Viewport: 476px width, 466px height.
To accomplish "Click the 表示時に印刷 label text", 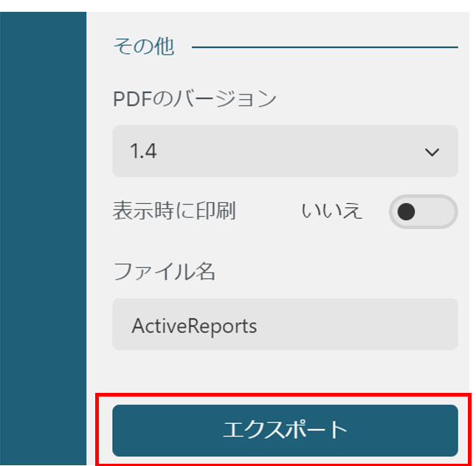I will (x=174, y=210).
